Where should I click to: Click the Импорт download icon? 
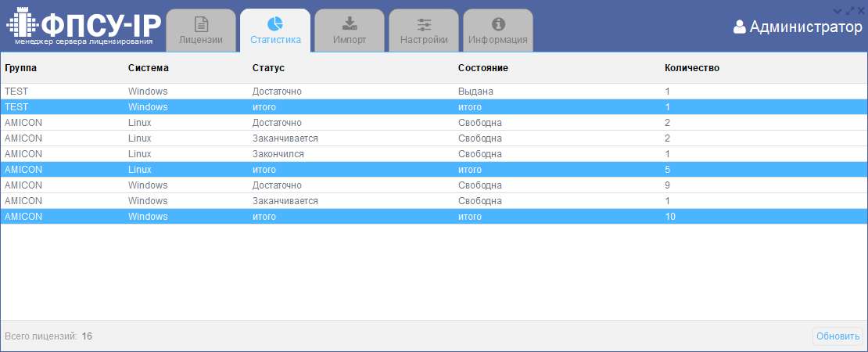click(350, 23)
